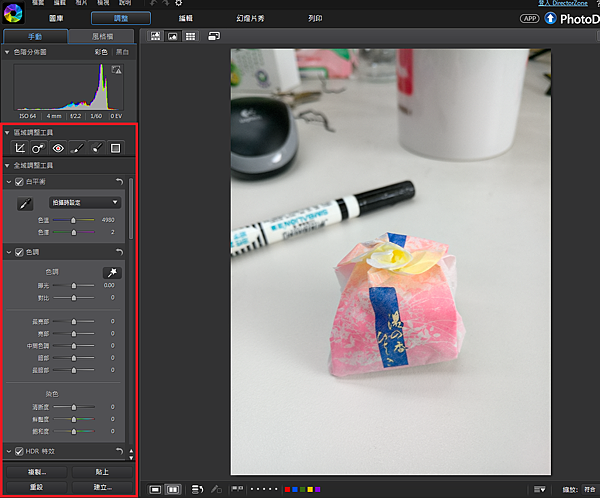Set star rating using the dots row
600x498 pixels.
(264, 489)
